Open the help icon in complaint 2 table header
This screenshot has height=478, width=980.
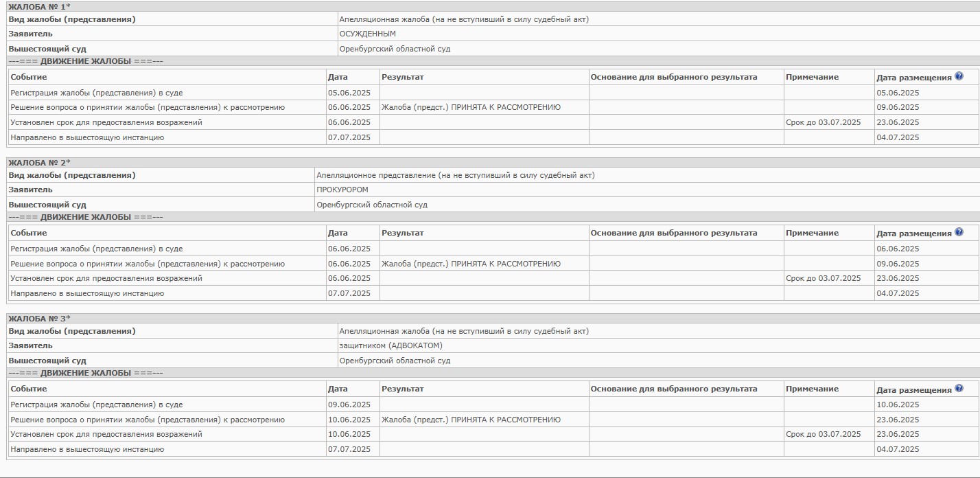(959, 232)
